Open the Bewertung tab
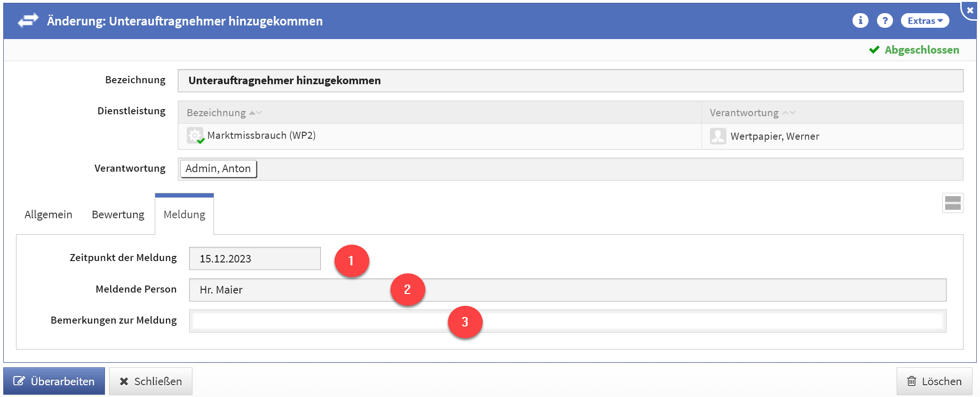The height and width of the screenshot is (397, 980). click(118, 214)
